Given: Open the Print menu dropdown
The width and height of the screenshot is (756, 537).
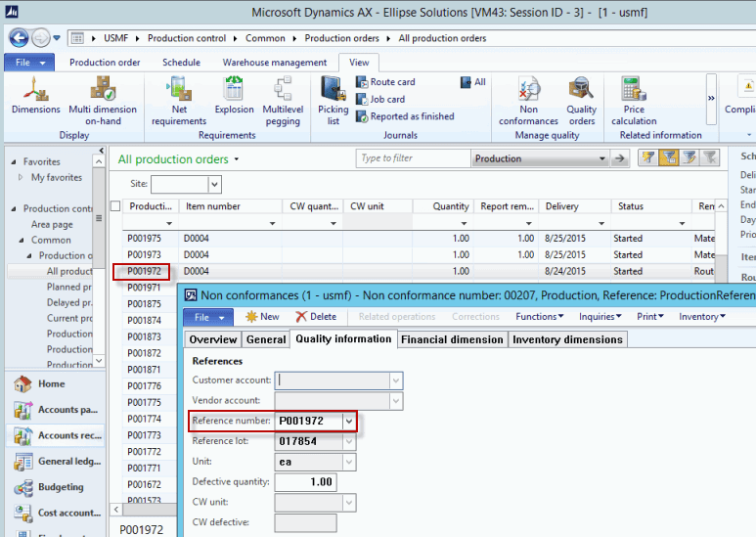Looking at the screenshot, I should pyautogui.click(x=650, y=317).
